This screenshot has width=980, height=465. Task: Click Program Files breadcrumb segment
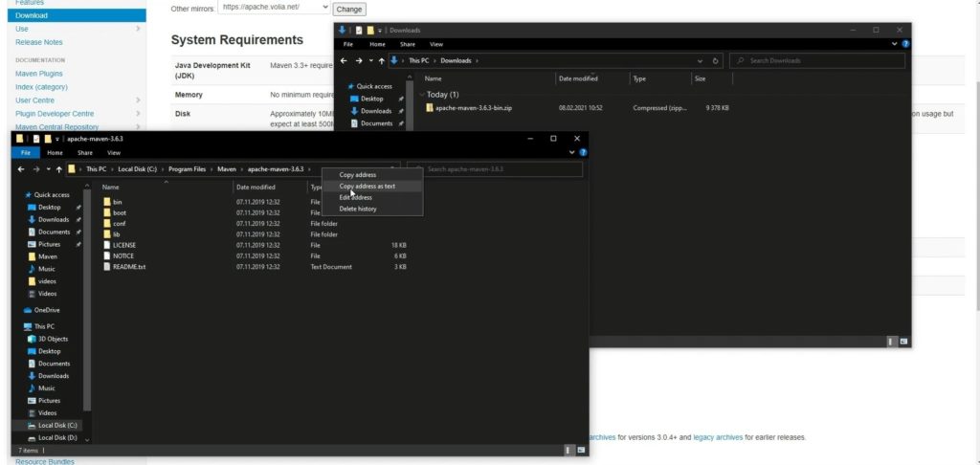(187, 169)
